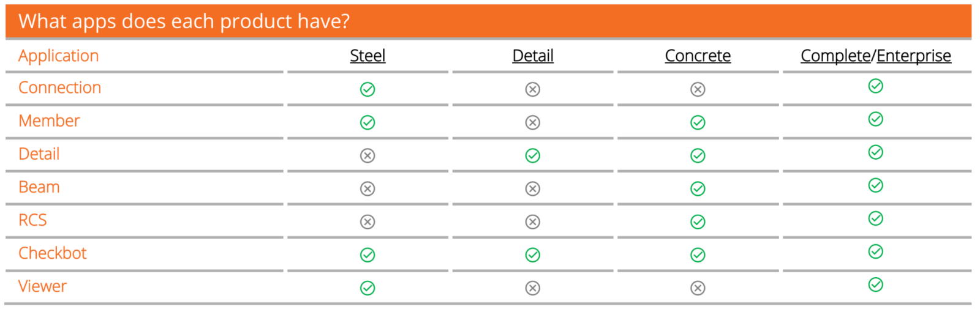Select the Checkbot application row label
This screenshot has height=312, width=980.
53,253
